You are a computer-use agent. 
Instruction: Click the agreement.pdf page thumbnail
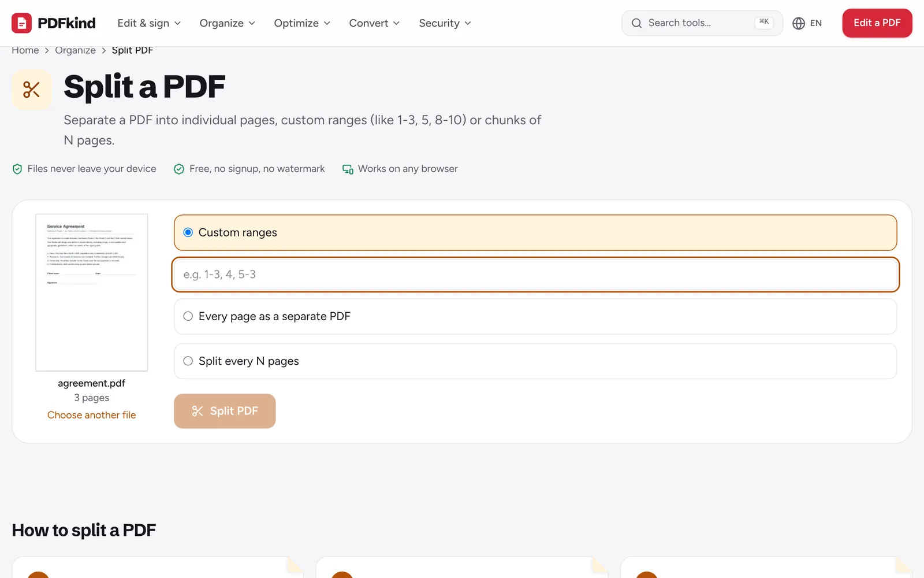pos(92,292)
